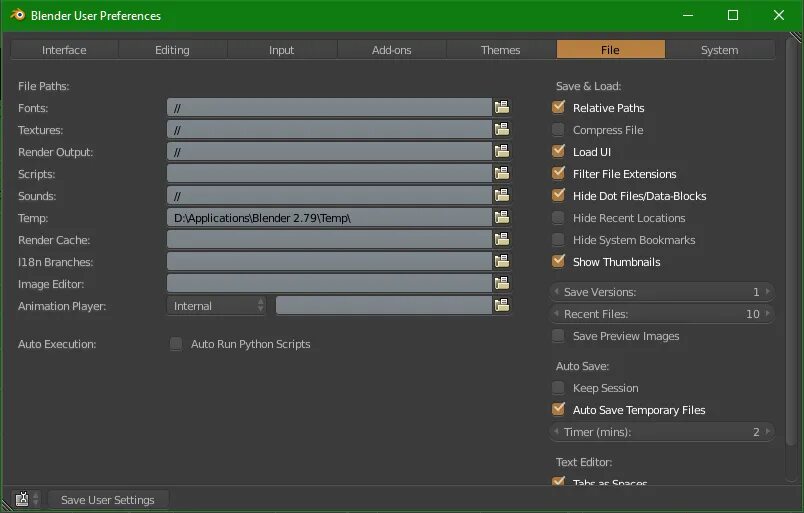Maximize the Blender User Preferences window

pos(733,15)
